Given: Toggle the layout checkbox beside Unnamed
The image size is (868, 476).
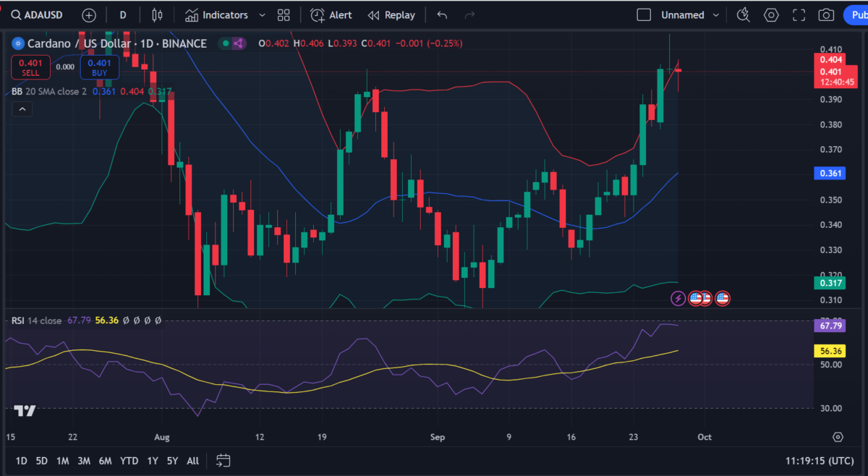Looking at the screenshot, I should [x=643, y=15].
